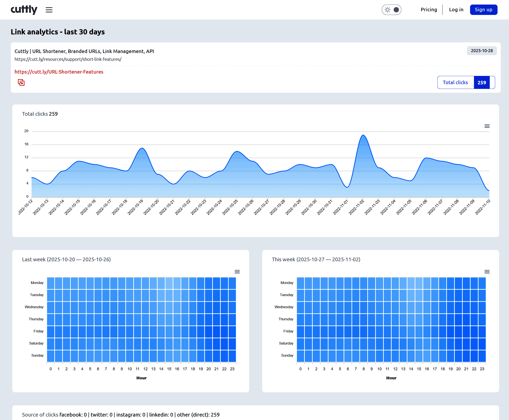
Task: Click the 2022-11-02 peak on chart
Action: [x=363, y=135]
